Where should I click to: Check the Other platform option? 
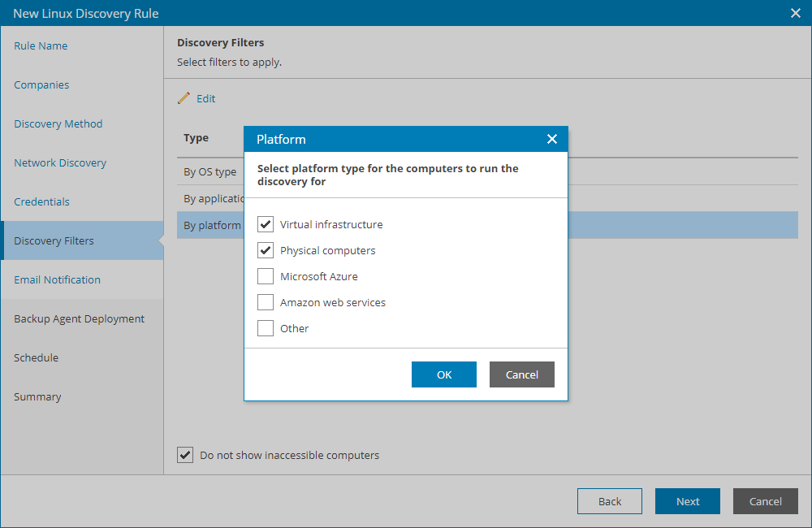point(266,328)
